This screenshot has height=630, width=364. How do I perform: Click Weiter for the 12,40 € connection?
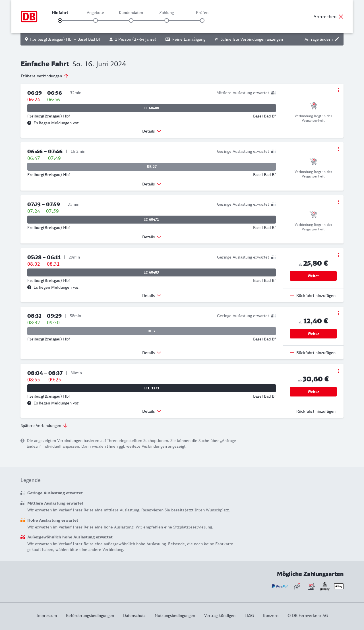tap(313, 334)
